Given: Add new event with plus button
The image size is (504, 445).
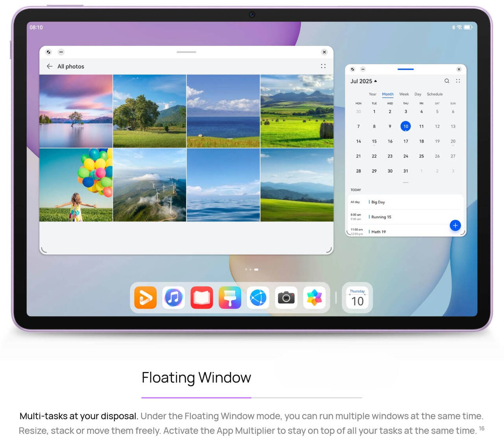Looking at the screenshot, I should pos(455,225).
